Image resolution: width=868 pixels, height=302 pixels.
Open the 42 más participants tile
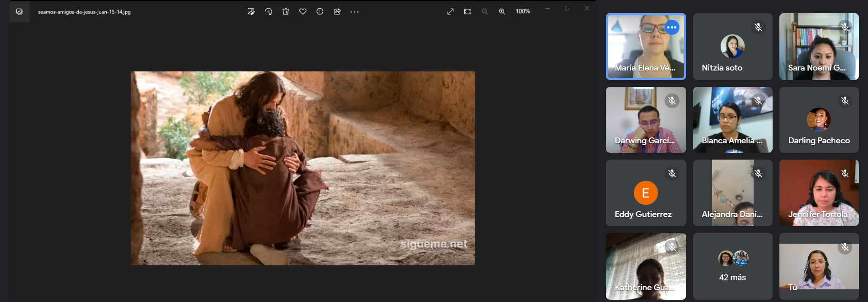tap(733, 266)
